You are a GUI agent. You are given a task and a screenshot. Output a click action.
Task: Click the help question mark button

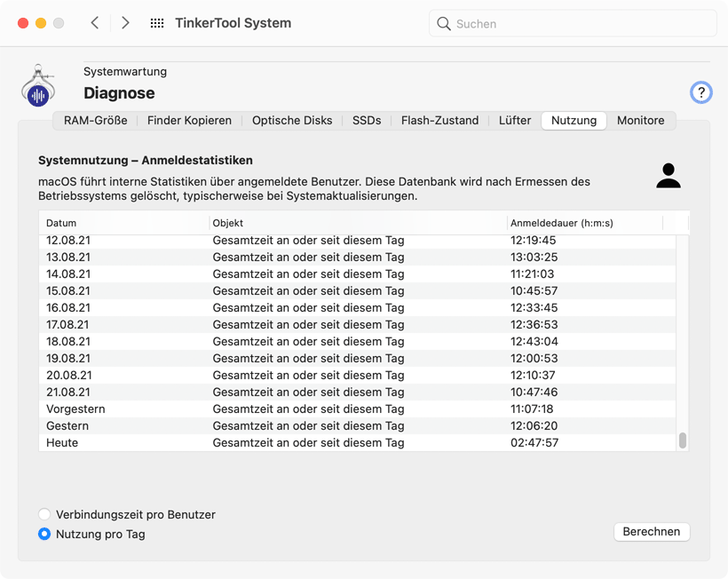700,92
